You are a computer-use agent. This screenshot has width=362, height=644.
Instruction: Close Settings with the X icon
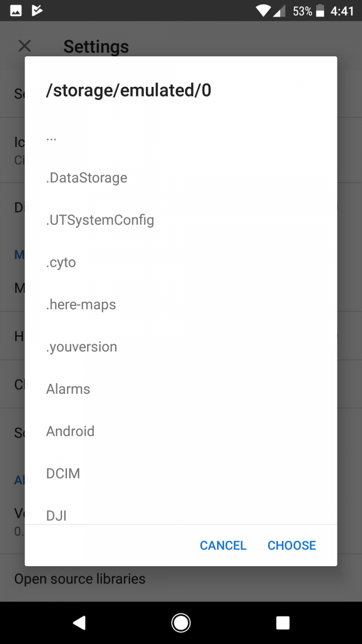[25, 46]
